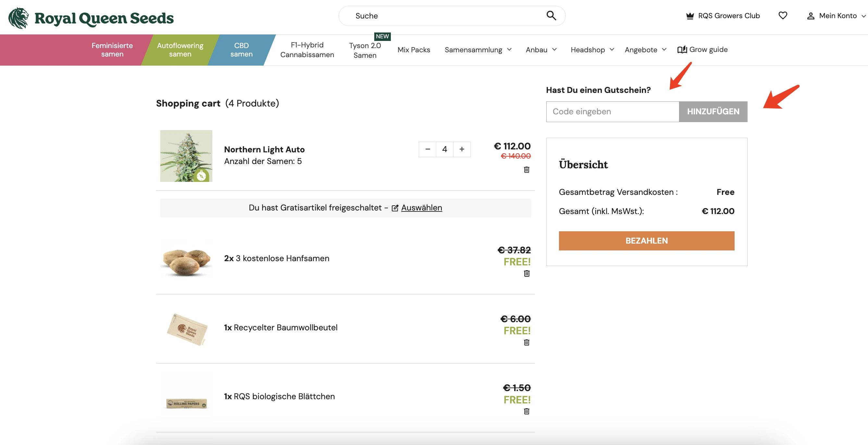
Task: Click the HINZUFÜGEN coupon button
Action: pos(713,112)
